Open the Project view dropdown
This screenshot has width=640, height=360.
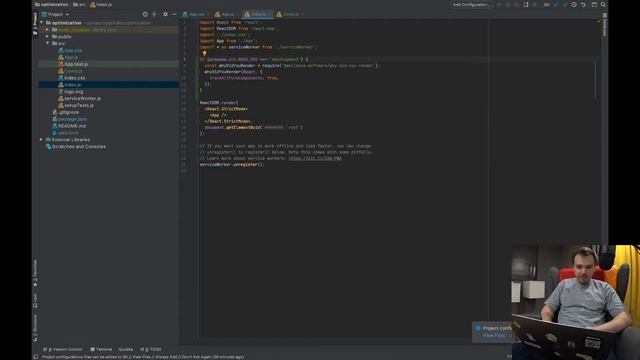pyautogui.click(x=56, y=14)
